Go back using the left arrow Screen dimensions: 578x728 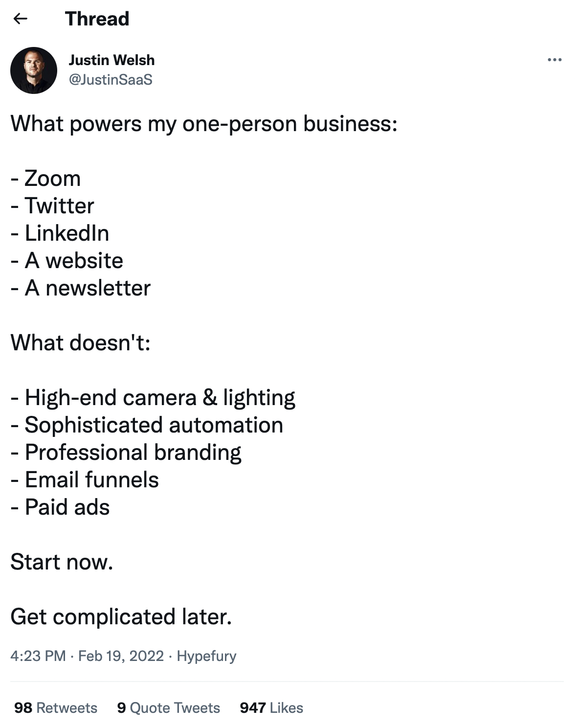click(21, 19)
